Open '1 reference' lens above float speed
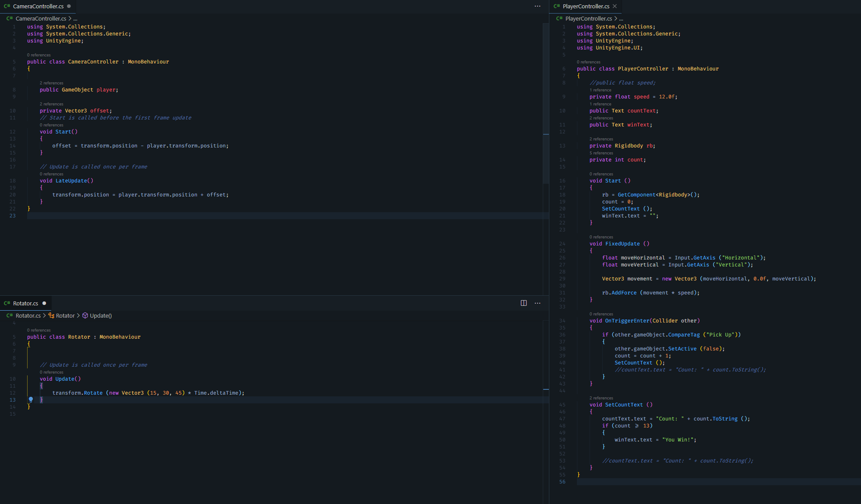Screen dimensions: 861x504 [x=601, y=90]
